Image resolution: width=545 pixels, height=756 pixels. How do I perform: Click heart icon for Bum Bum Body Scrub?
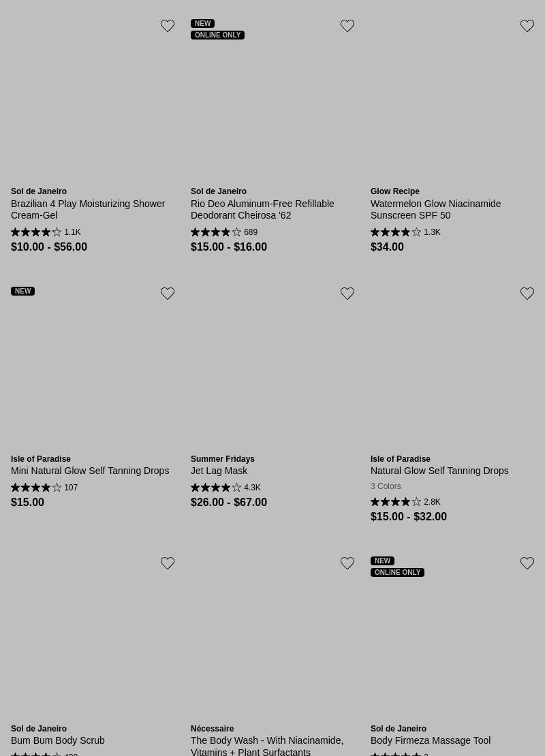tap(168, 563)
